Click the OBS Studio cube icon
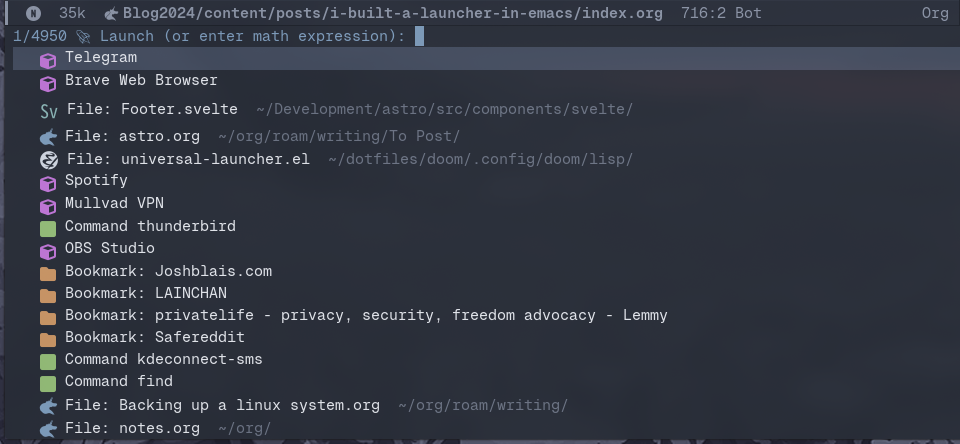Screen dimensions: 960x444 [48, 251]
